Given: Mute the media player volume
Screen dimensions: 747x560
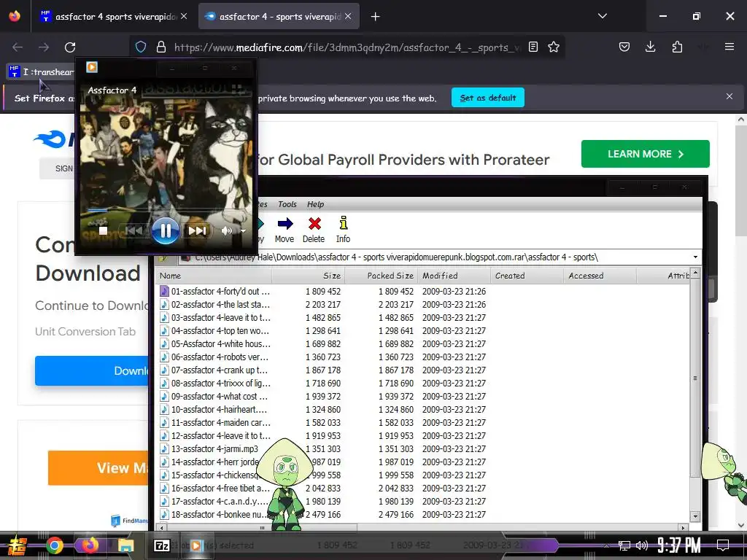Looking at the screenshot, I should 227,231.
